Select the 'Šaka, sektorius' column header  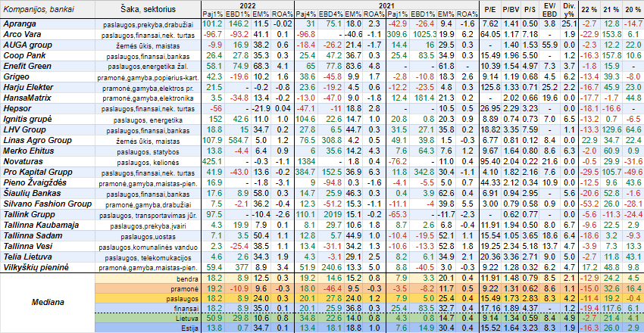pyautogui.click(x=148, y=9)
